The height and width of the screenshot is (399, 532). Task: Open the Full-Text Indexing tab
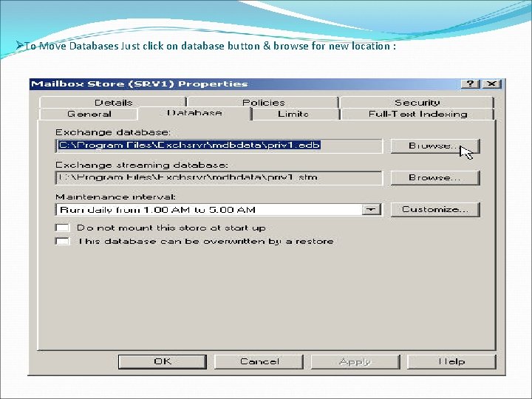[417, 114]
